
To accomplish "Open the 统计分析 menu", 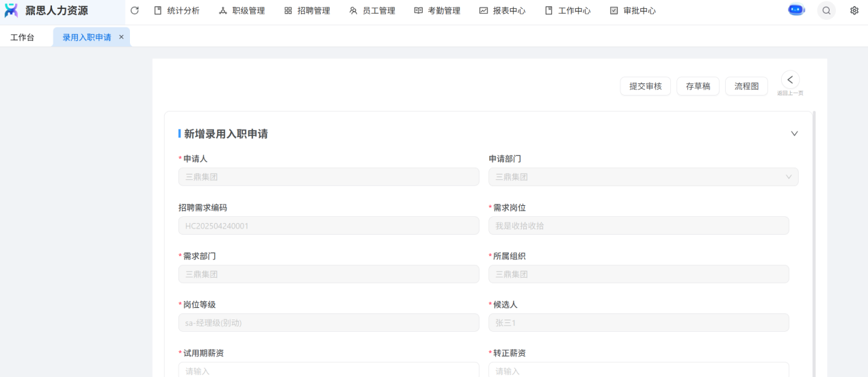I will click(176, 11).
